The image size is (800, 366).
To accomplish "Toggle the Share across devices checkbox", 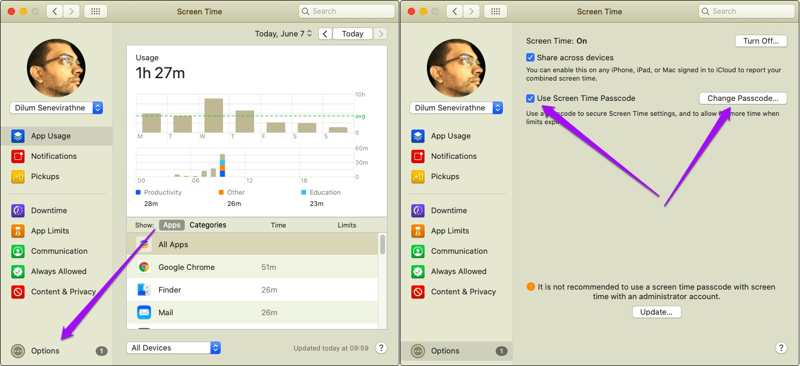I will (x=531, y=58).
